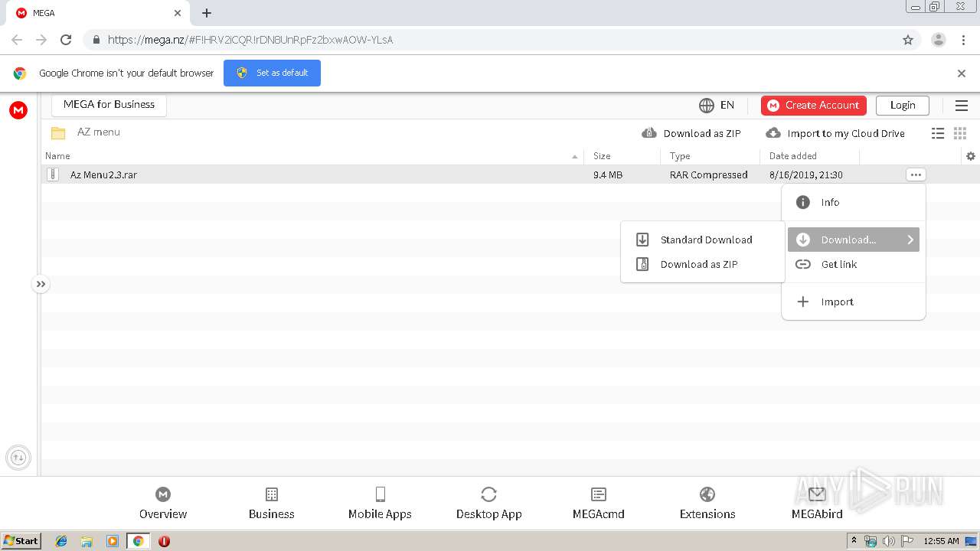Click Import to my Cloud Drive
Image resolution: width=980 pixels, height=551 pixels.
point(835,133)
